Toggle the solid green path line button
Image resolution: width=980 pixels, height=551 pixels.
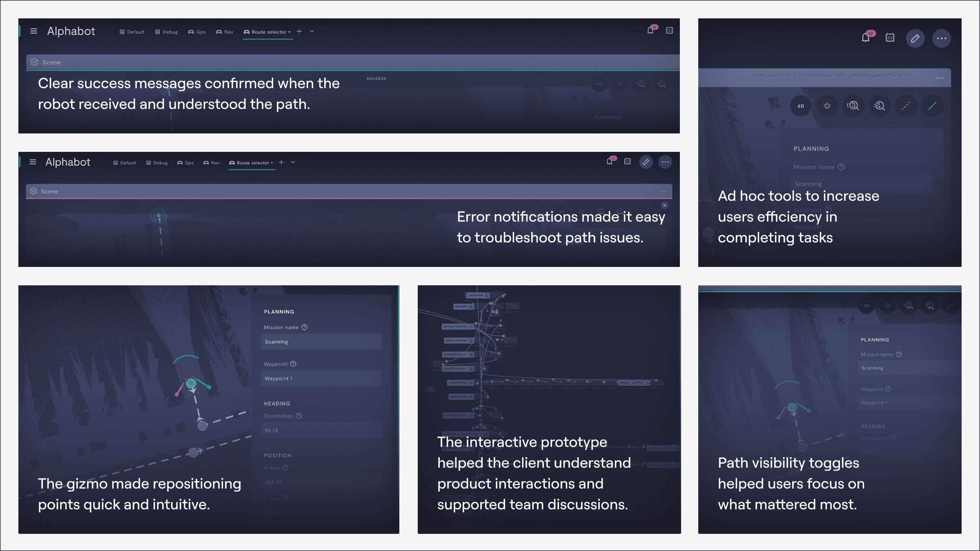(932, 106)
